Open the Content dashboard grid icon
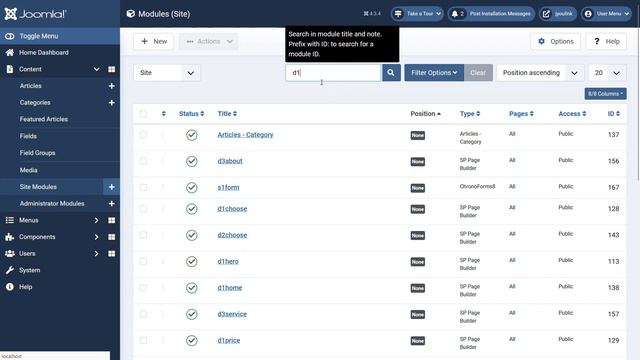640x360 pixels. [x=111, y=69]
